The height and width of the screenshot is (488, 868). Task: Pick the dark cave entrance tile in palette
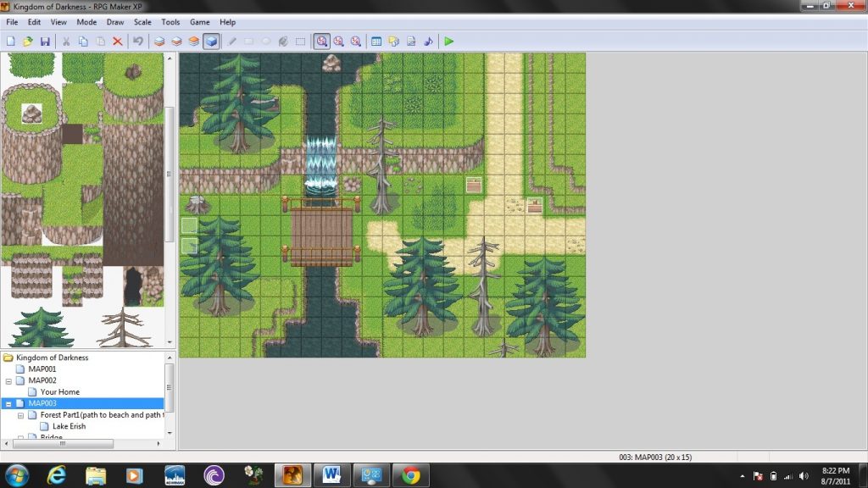click(133, 286)
